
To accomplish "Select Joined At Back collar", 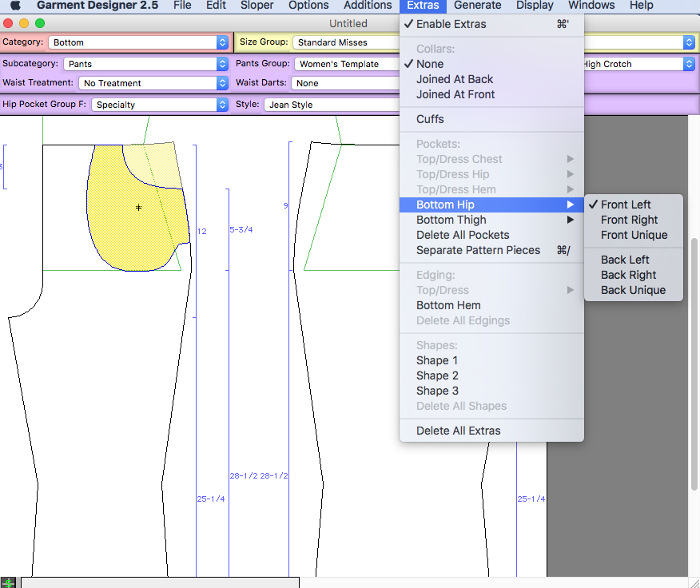I will 491,79.
